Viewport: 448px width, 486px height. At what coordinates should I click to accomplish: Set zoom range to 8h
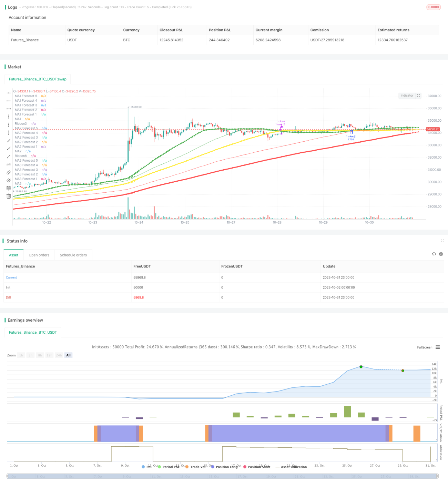point(40,355)
